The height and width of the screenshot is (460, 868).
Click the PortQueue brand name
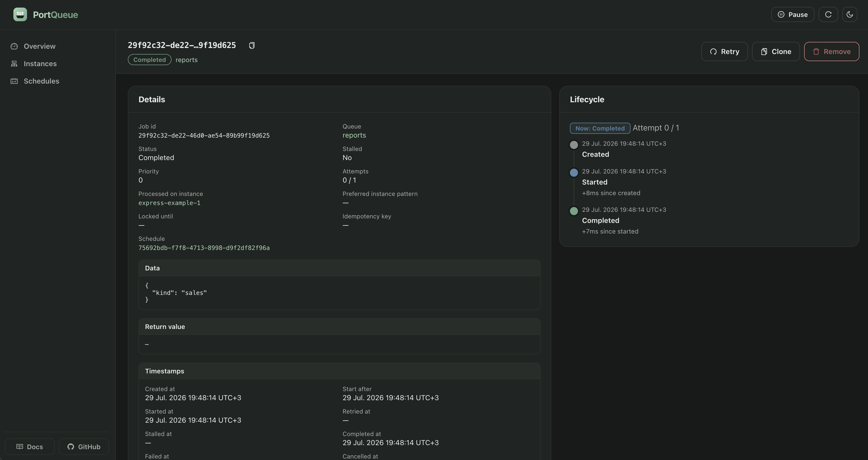(x=56, y=14)
